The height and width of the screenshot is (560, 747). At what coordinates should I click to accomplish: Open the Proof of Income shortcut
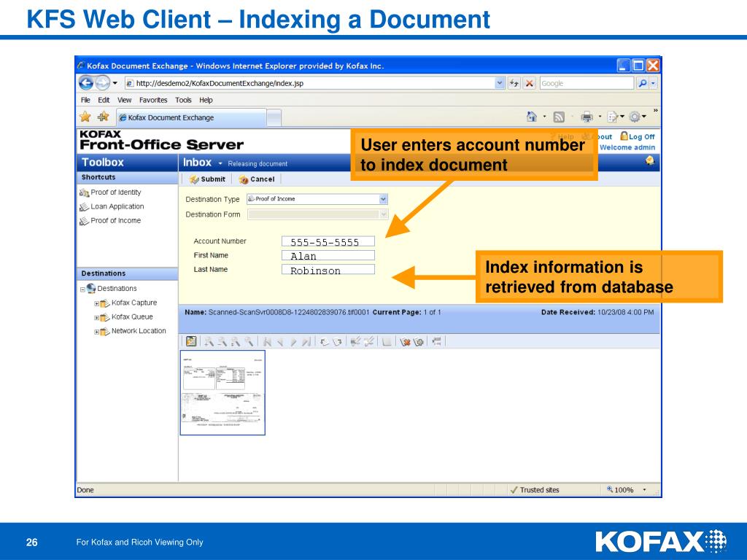(111, 221)
